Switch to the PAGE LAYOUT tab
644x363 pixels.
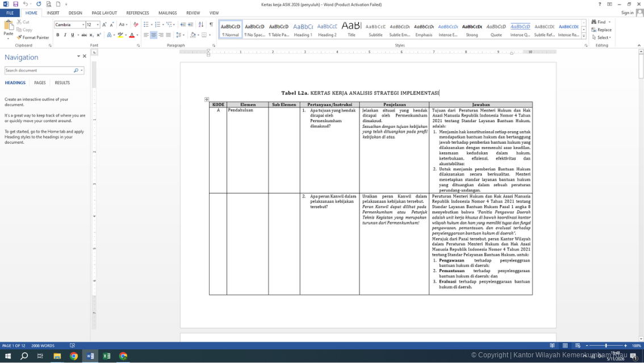[104, 13]
